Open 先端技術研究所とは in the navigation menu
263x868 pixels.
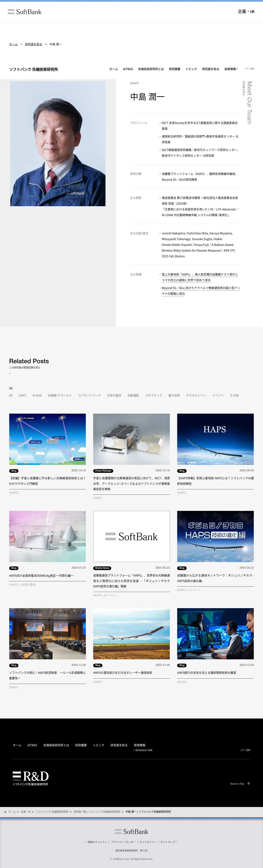[151, 69]
